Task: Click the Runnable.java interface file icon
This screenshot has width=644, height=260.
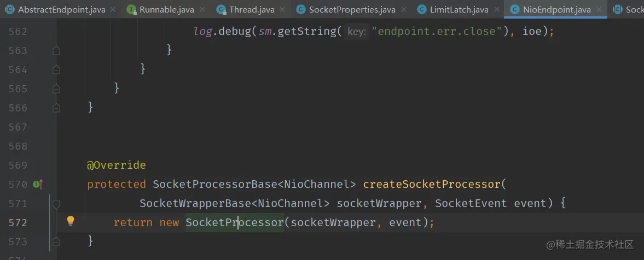Action: [131, 9]
